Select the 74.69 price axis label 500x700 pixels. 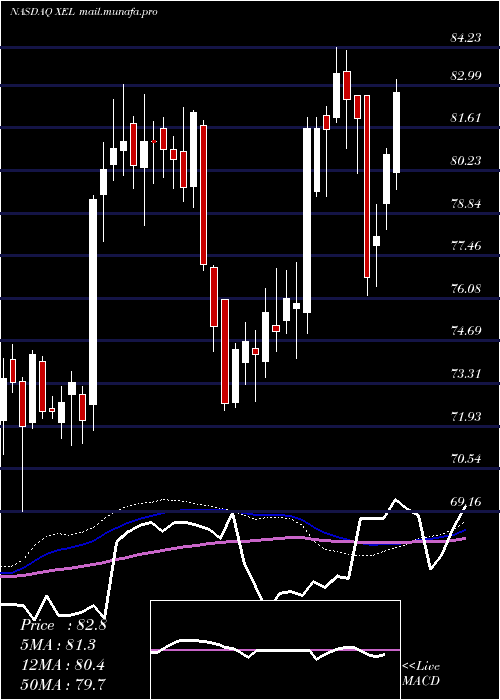[x=466, y=331]
